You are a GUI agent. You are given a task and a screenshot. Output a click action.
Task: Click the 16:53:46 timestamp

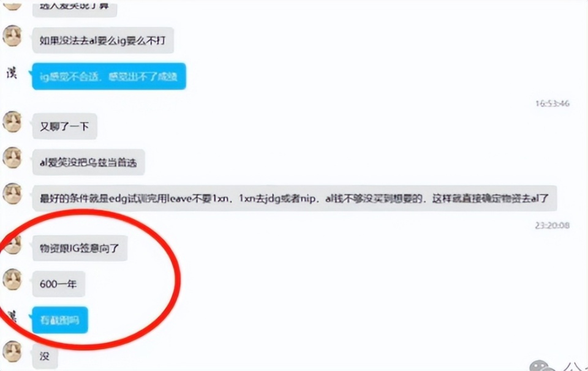click(x=552, y=103)
